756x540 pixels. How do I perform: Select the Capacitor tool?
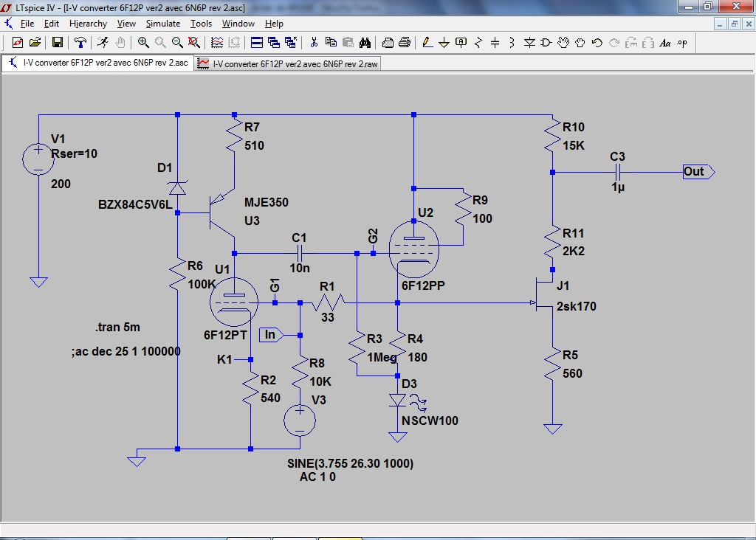pos(495,43)
